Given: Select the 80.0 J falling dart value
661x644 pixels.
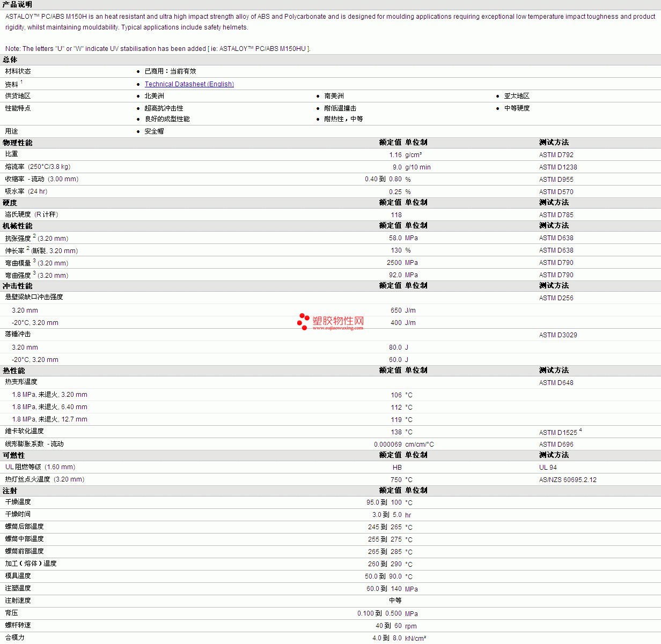Looking at the screenshot, I should coord(395,347).
